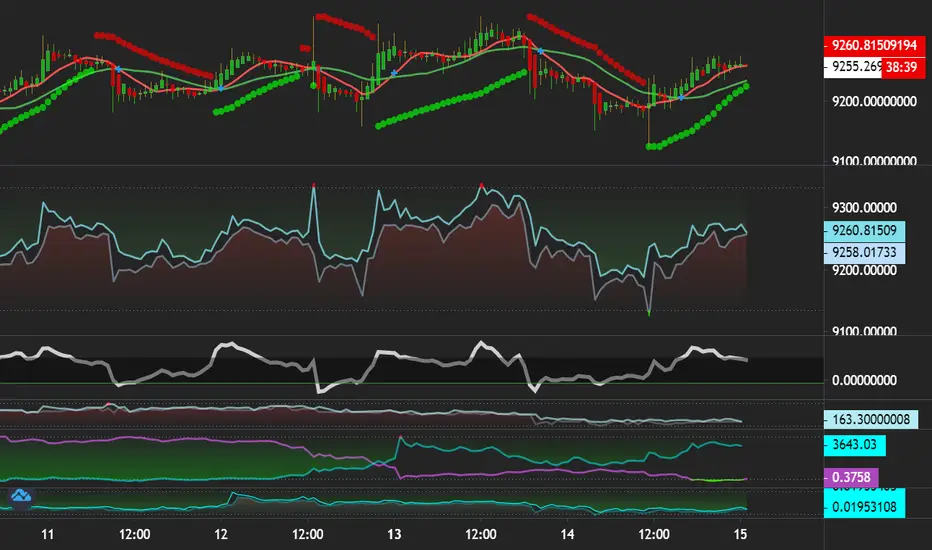Click date label 14 on time axis
932x550 pixels.
tap(567, 535)
